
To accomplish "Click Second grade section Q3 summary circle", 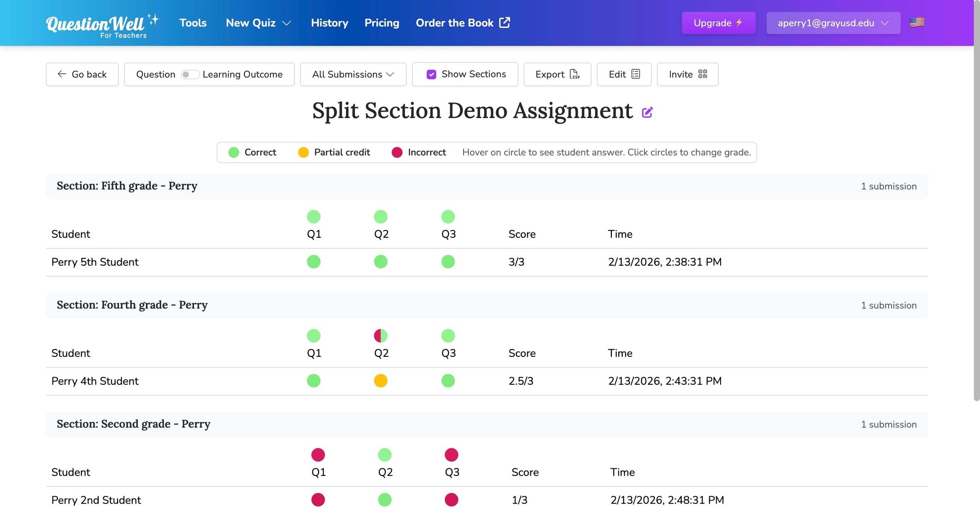I will pyautogui.click(x=451, y=455).
